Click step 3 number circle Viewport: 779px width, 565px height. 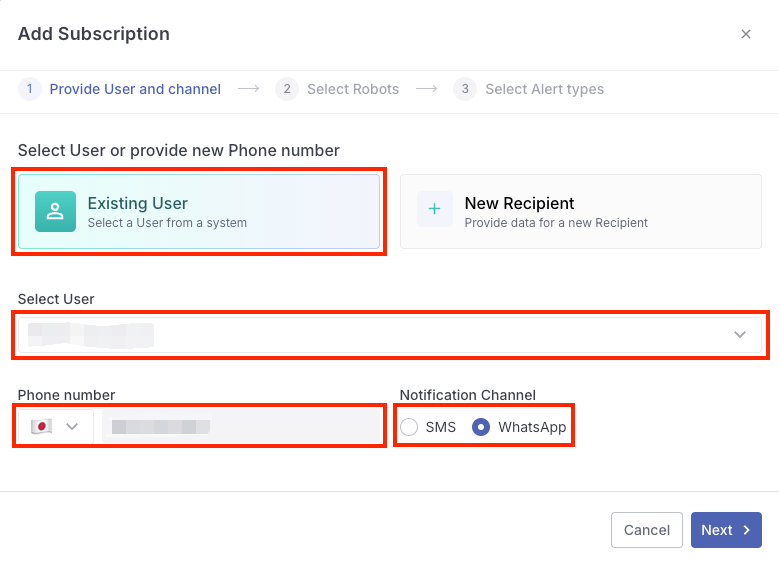(x=465, y=89)
